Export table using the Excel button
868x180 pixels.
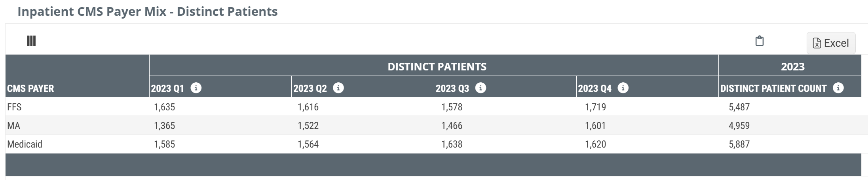(831, 43)
